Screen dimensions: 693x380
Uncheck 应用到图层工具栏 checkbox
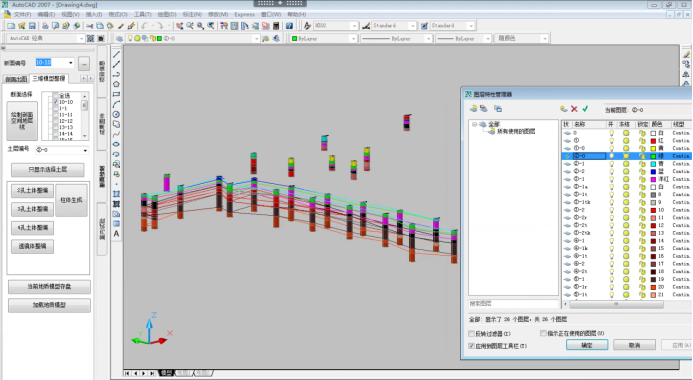click(x=471, y=346)
